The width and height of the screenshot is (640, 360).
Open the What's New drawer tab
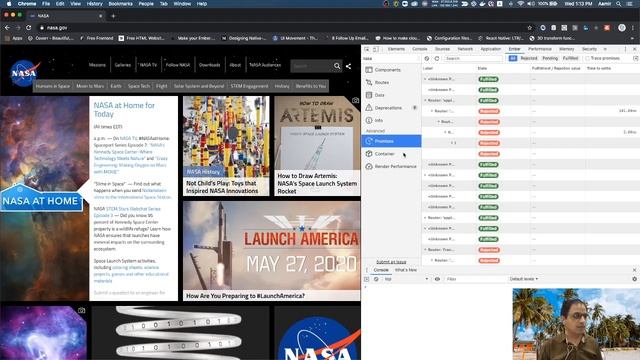[x=406, y=270]
